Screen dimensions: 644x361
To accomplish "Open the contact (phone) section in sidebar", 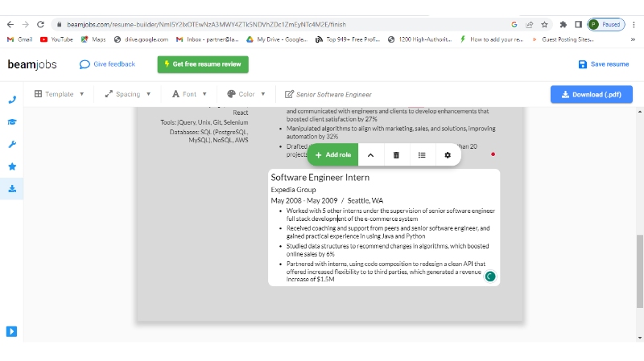I will tap(12, 101).
